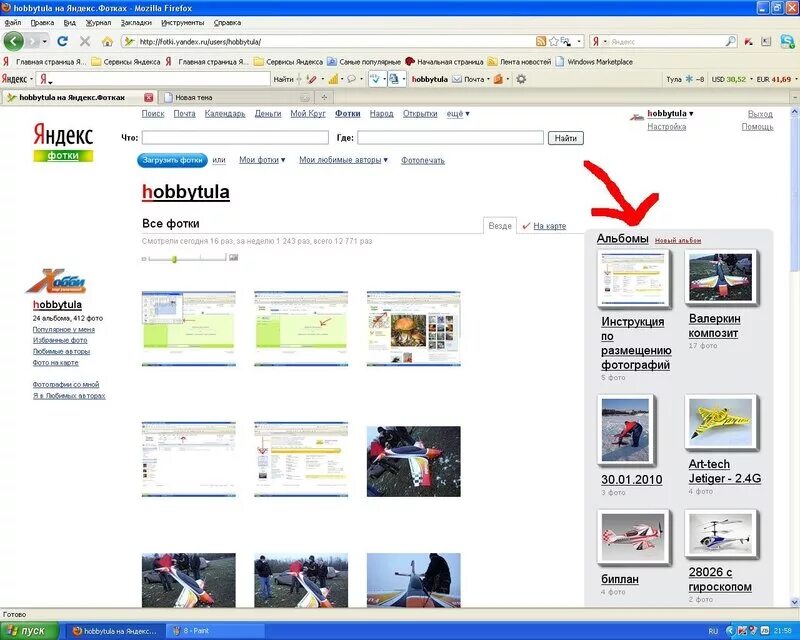Expand the Мои любимые авторы dropdown
Viewport: 800px width, 640px height.
[343, 160]
